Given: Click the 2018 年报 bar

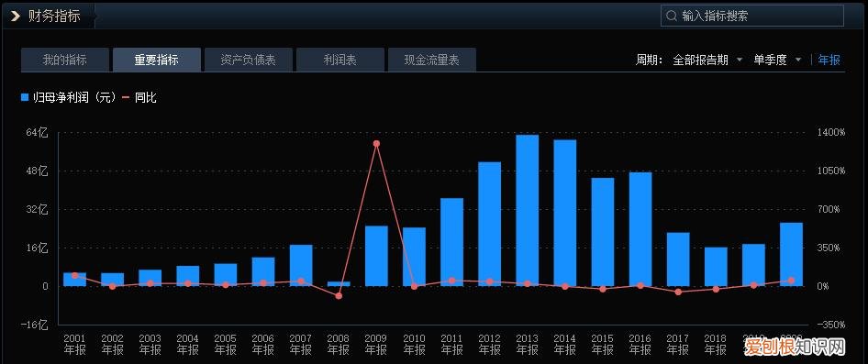Looking at the screenshot, I should [715, 267].
